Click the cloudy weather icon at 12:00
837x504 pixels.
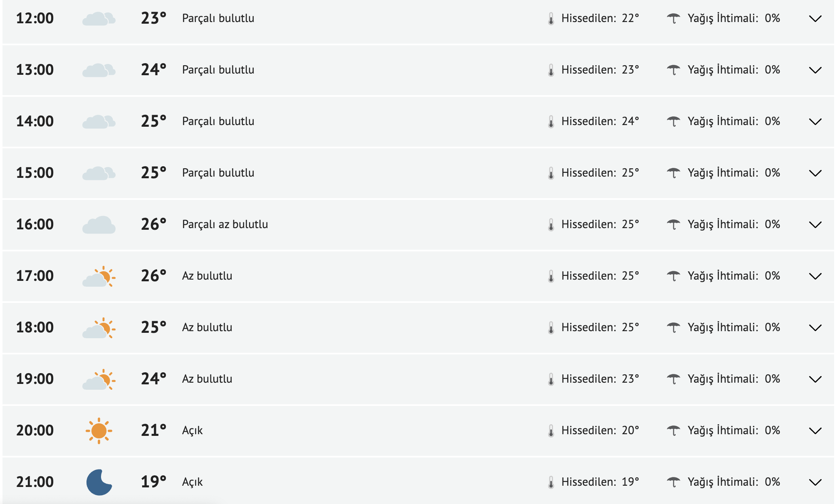coord(99,19)
